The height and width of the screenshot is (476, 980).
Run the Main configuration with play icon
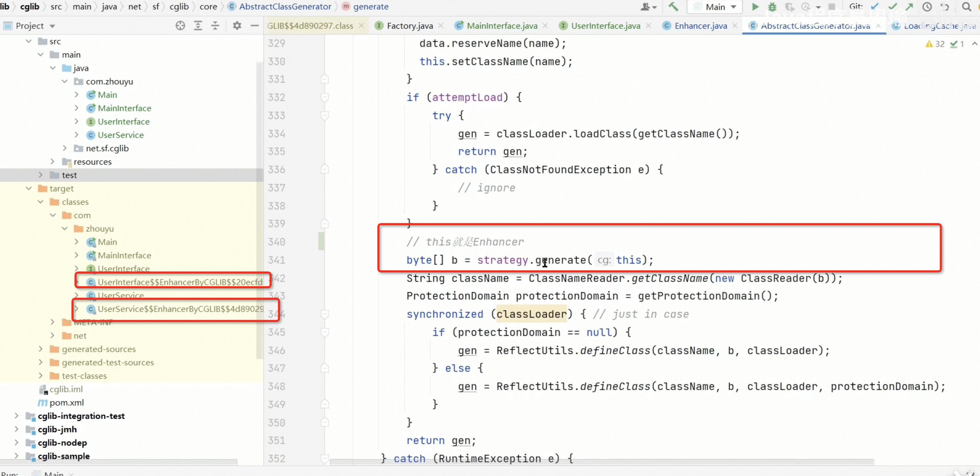[x=755, y=7]
